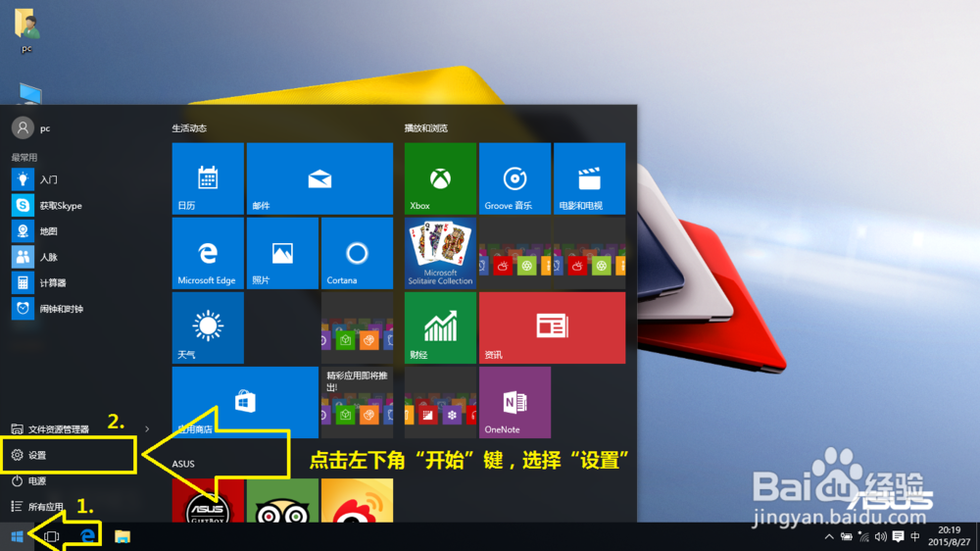Image resolution: width=980 pixels, height=551 pixels.
Task: Open File Explorer from taskbar
Action: [x=122, y=536]
